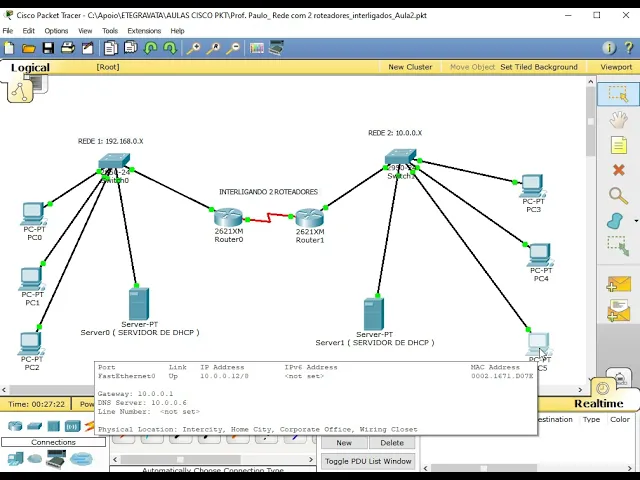Select the Resize Shape tool

(x=618, y=246)
